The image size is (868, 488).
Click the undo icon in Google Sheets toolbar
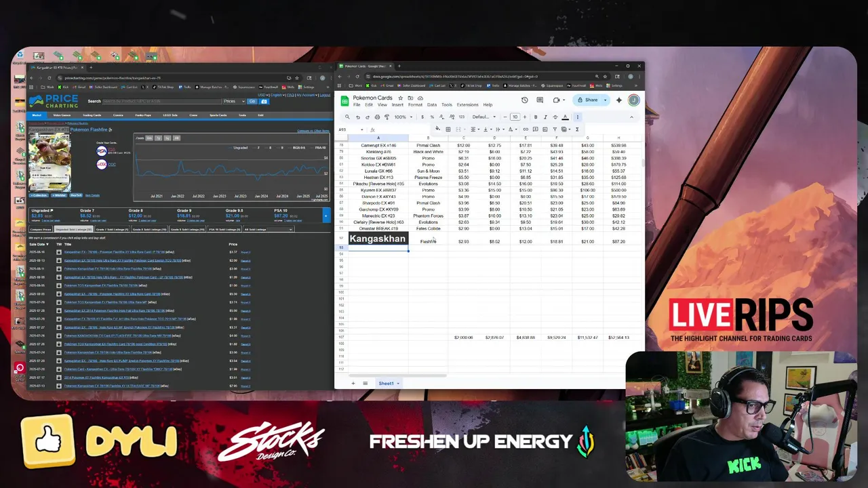point(358,117)
